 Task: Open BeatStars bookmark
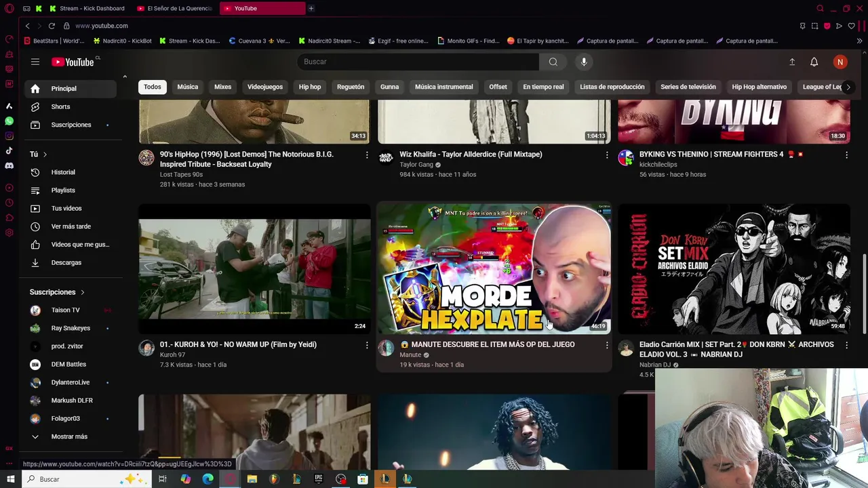[x=54, y=41]
